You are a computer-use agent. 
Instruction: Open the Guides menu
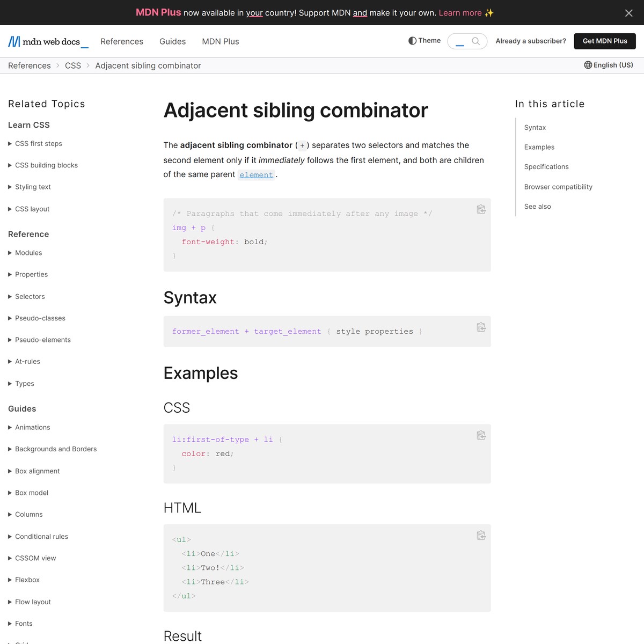pyautogui.click(x=172, y=41)
